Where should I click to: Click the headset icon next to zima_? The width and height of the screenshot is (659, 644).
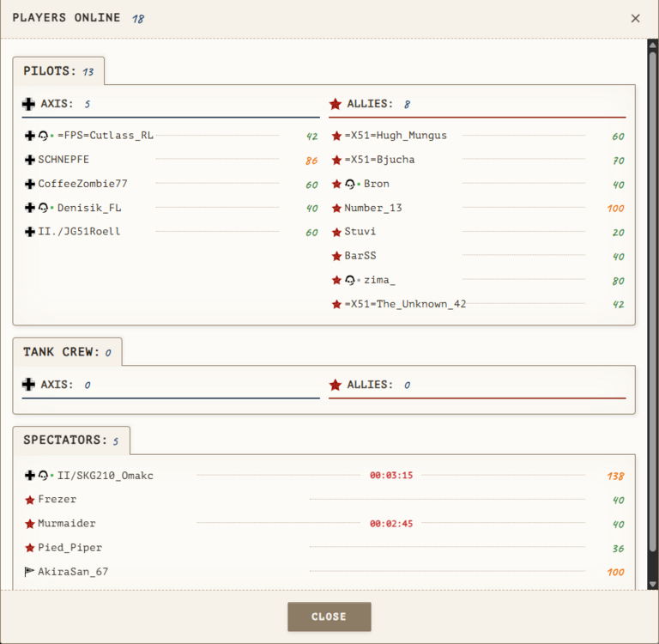tap(350, 280)
